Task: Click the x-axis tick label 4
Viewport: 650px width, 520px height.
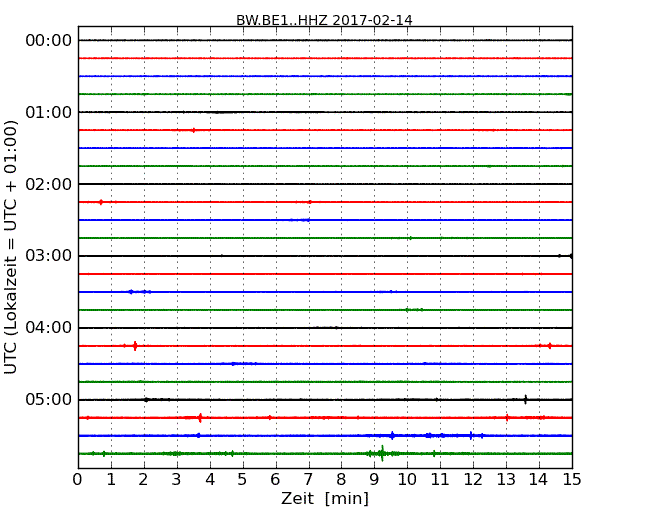Action: coord(210,479)
